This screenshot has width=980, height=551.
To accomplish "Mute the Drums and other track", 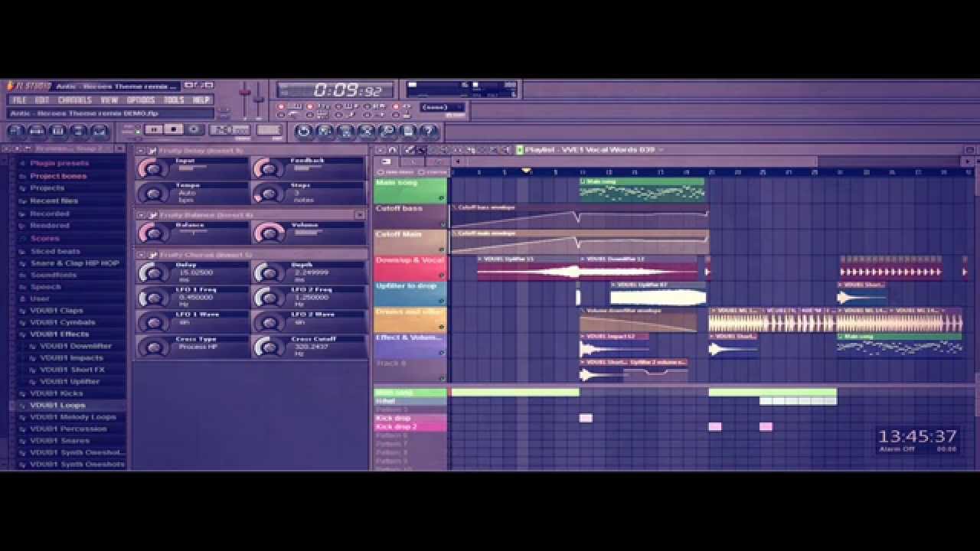I will click(441, 328).
